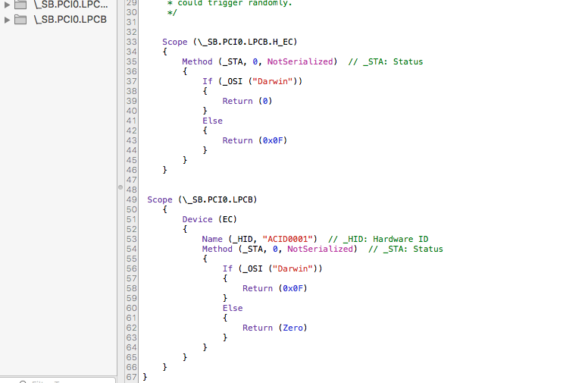Click the final closing brace on line 67

[145, 377]
